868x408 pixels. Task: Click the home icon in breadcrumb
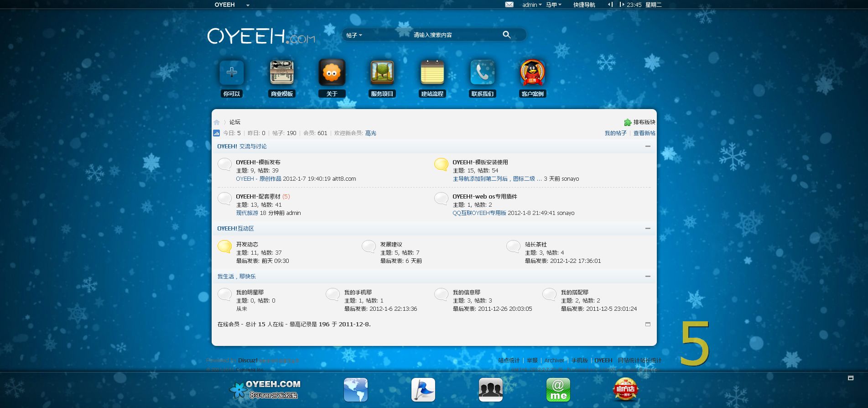pyautogui.click(x=217, y=122)
